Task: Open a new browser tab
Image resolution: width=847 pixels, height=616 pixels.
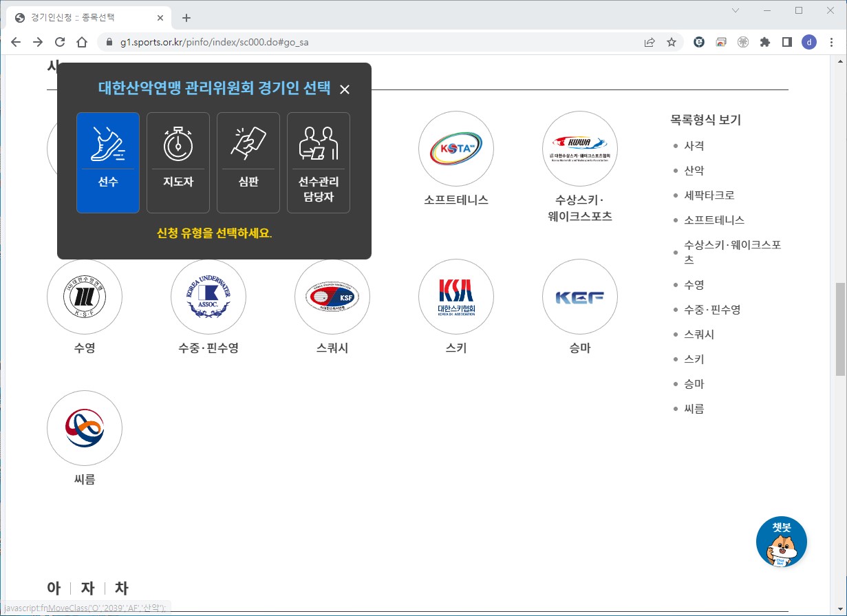Action: pyautogui.click(x=186, y=18)
